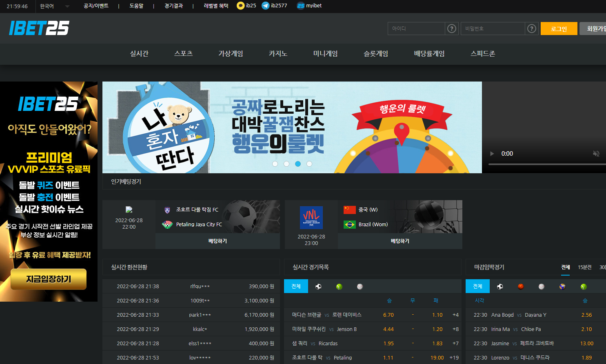Click the Brazil flag icon

coord(350,225)
